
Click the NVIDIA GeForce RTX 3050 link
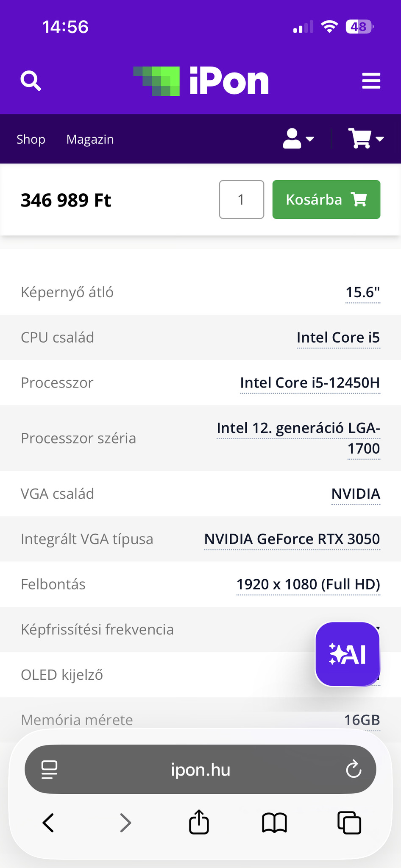(292, 539)
